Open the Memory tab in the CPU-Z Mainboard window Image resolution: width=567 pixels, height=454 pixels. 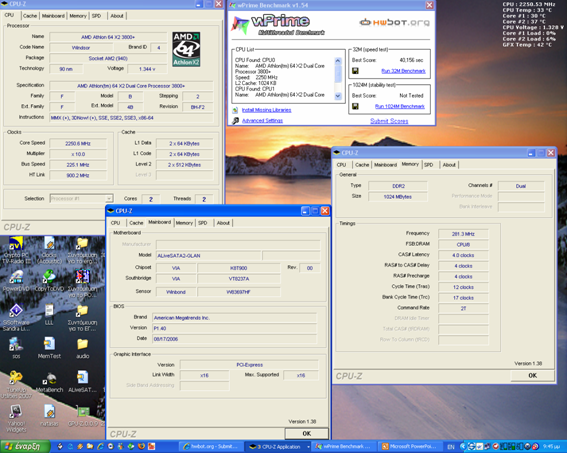[184, 223]
